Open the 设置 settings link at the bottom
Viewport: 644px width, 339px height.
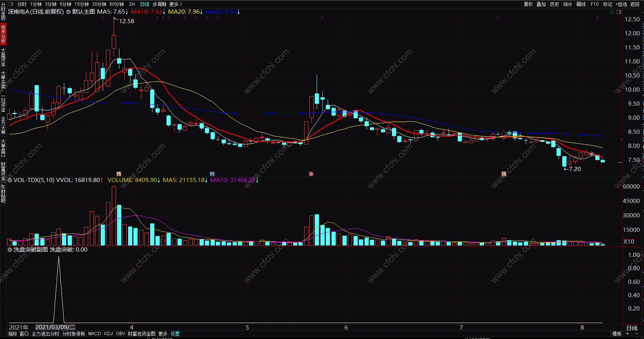coord(175,334)
